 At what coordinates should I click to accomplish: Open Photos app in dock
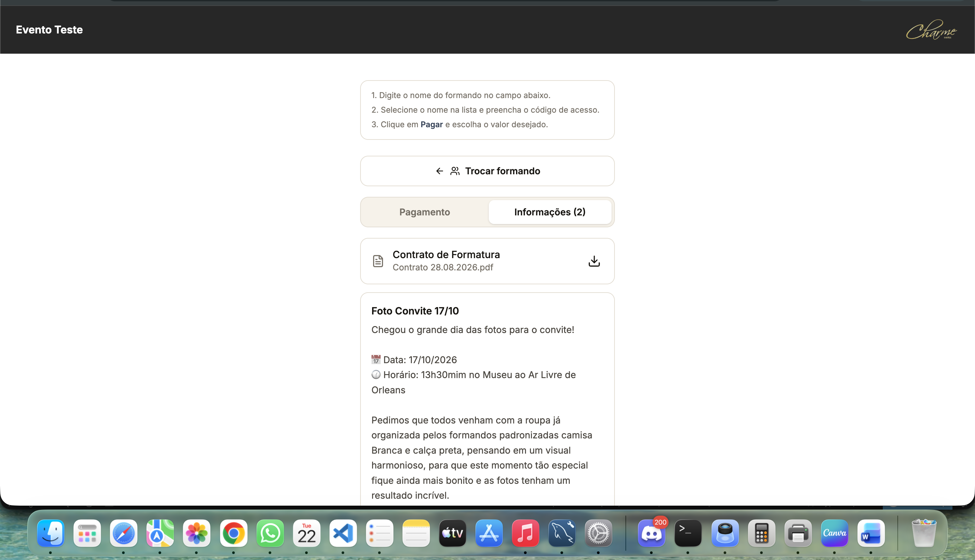tap(197, 533)
